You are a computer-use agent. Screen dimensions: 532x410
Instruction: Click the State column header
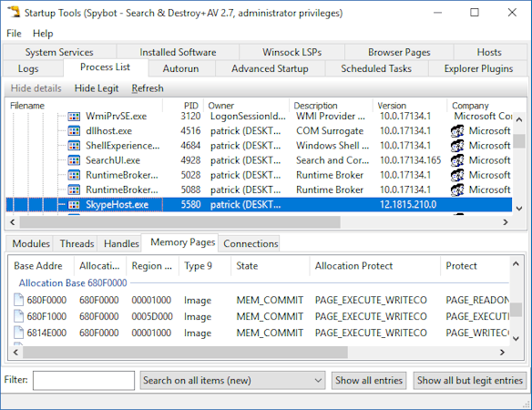pyautogui.click(x=270, y=266)
